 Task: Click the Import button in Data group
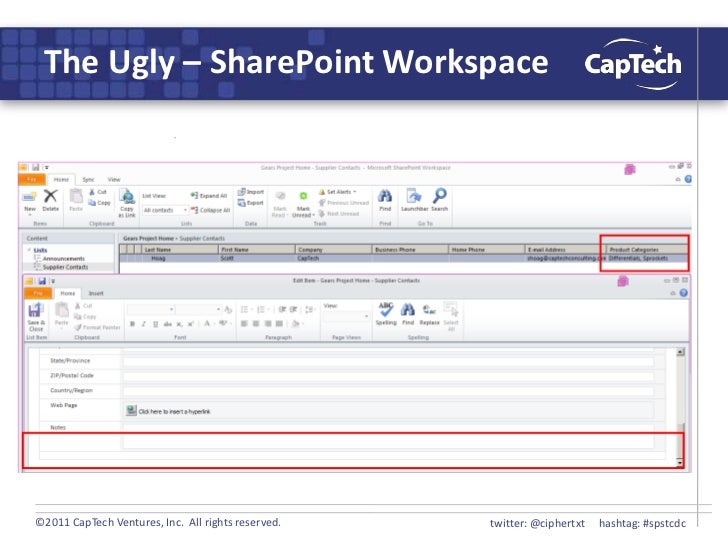click(251, 192)
